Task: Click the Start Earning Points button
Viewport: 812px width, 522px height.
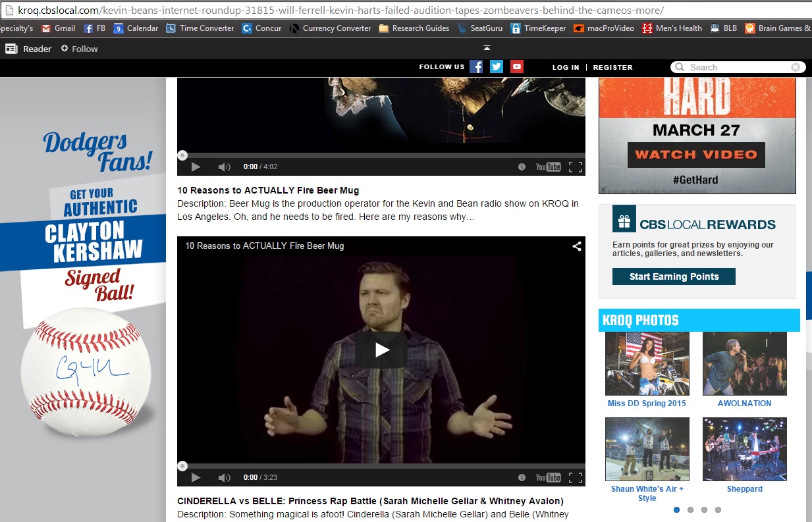Action: click(674, 276)
